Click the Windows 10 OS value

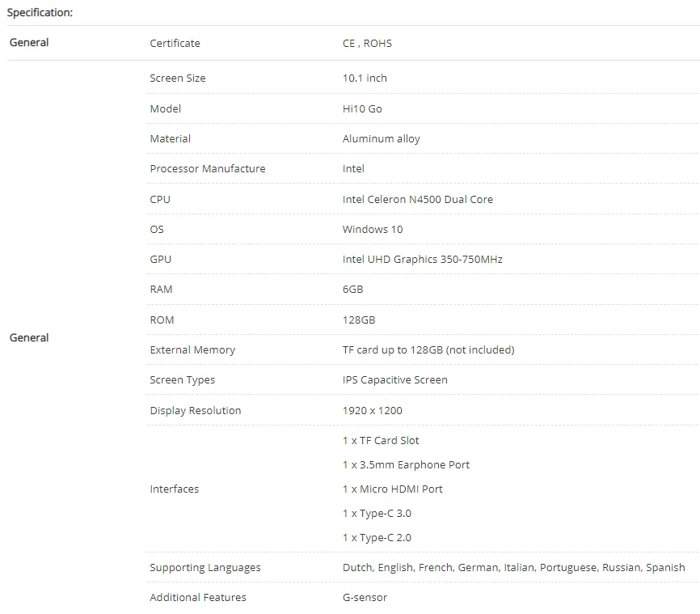tap(372, 229)
